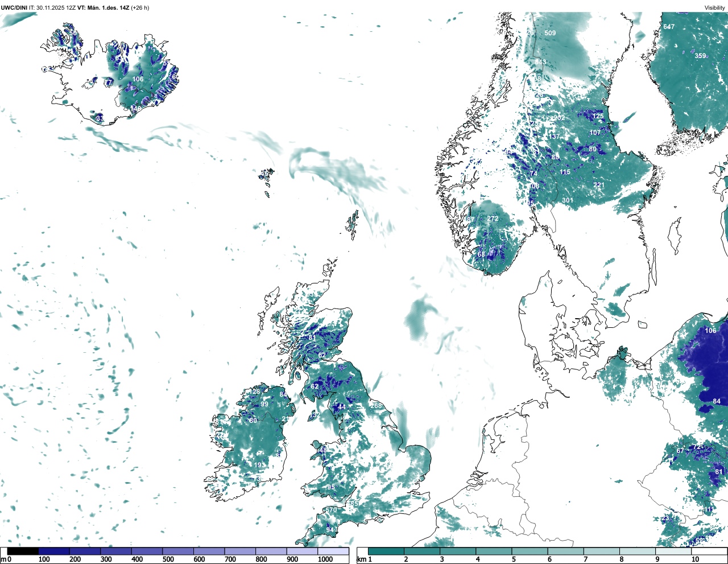The height and width of the screenshot is (564, 728).
Task: Click the 600–700 m legend swatch
Action: pyautogui.click(x=209, y=551)
